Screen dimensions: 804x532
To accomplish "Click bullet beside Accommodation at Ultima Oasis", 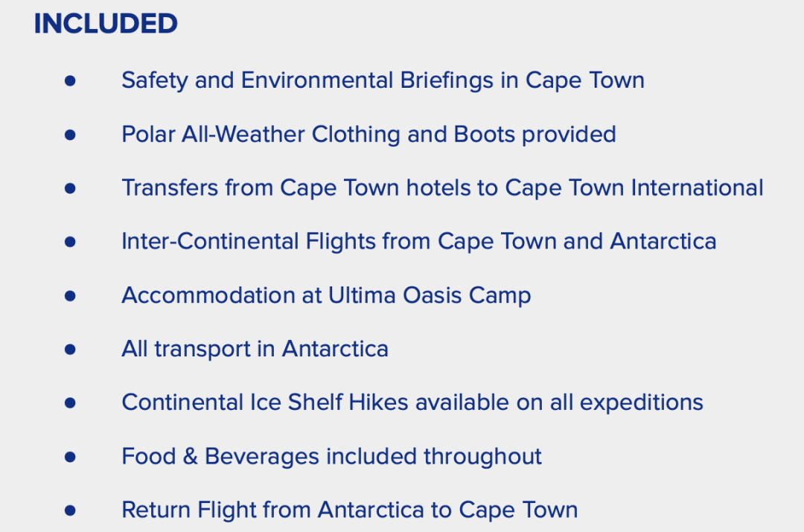I will click(x=70, y=295).
